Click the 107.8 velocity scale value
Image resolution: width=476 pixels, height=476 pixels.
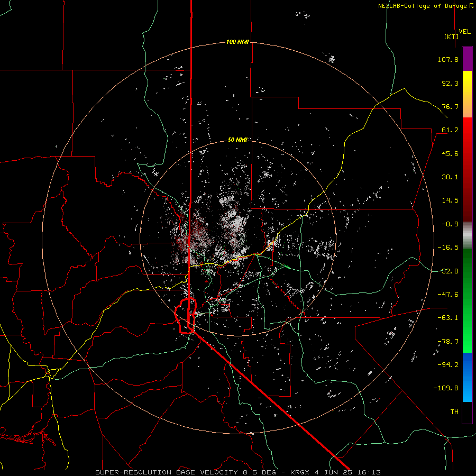[x=448, y=59]
